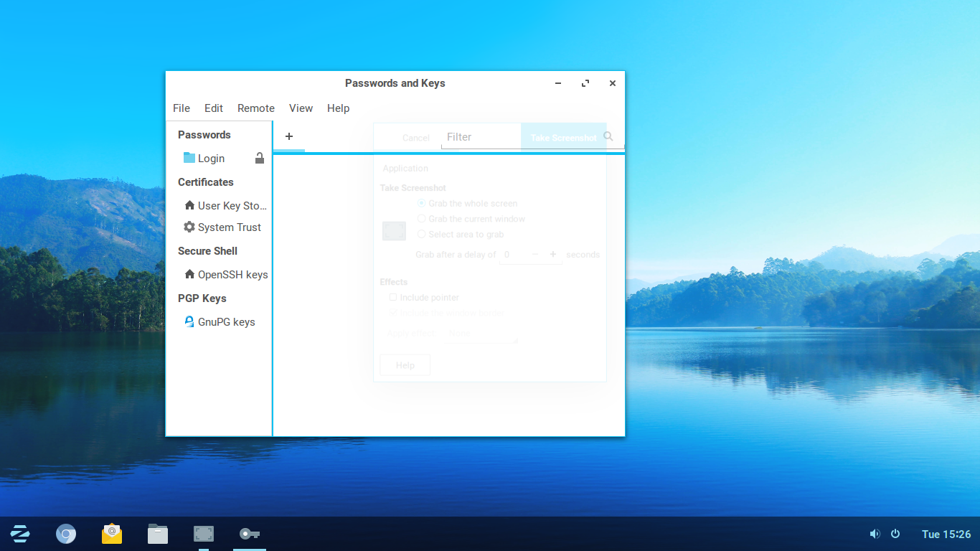This screenshot has width=980, height=551.
Task: Click inside the Filter text field
Action: (x=517, y=137)
